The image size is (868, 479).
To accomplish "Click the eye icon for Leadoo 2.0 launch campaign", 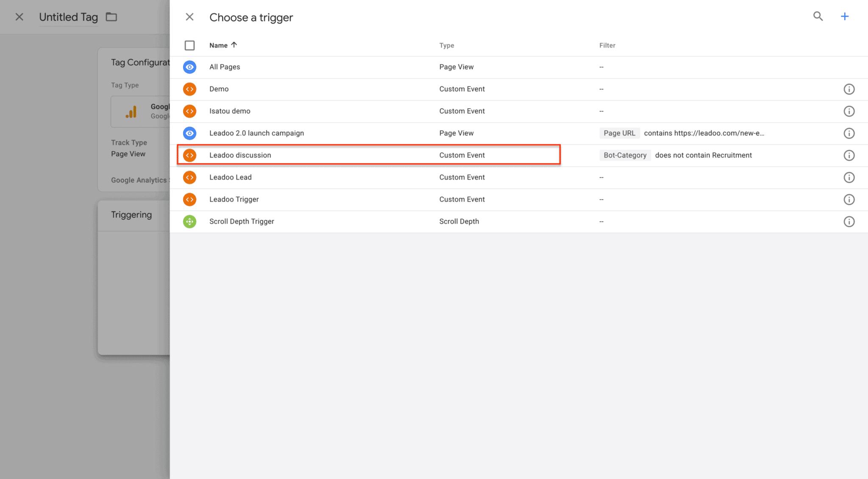I will coord(189,133).
